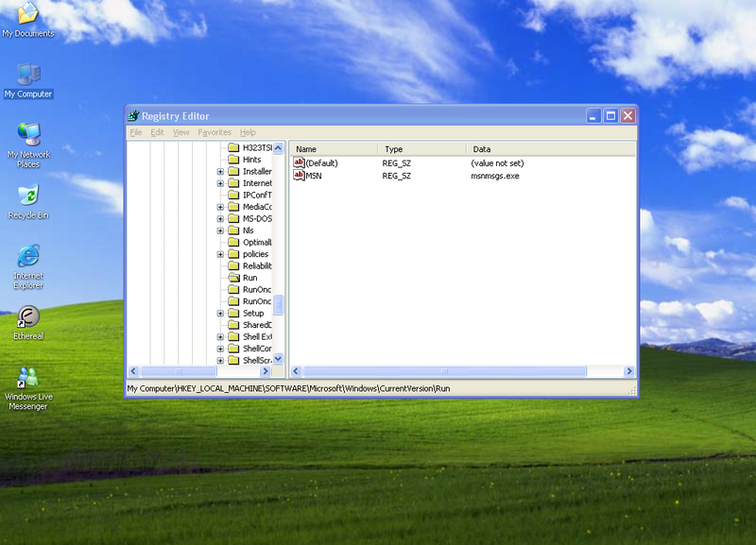Click the Name column header
Image resolution: width=756 pixels, height=545 pixels.
(x=335, y=149)
